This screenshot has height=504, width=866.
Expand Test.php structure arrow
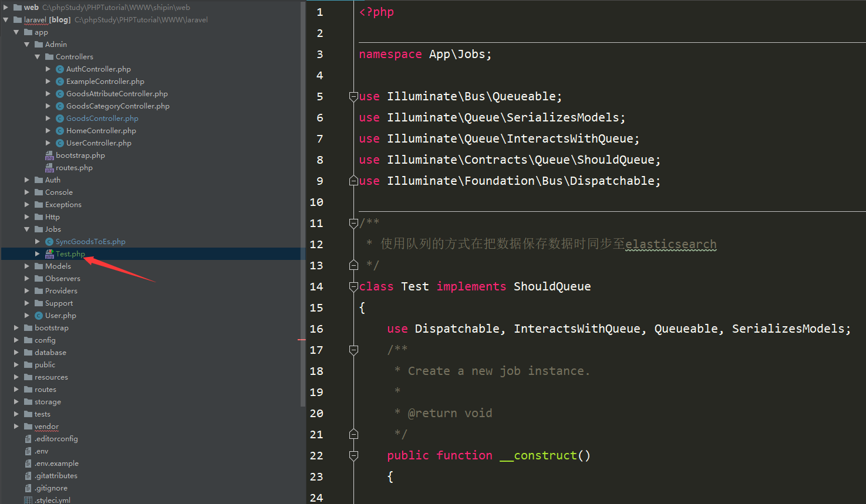[x=38, y=254]
